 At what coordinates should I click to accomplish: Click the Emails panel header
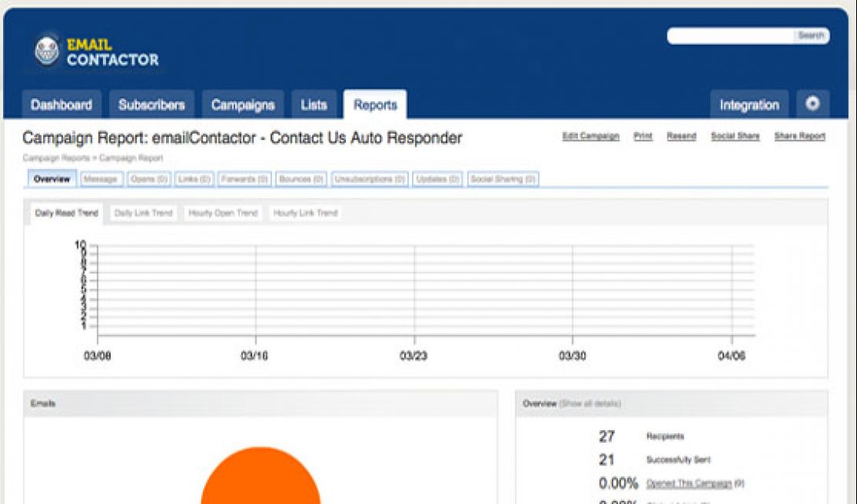[261, 403]
